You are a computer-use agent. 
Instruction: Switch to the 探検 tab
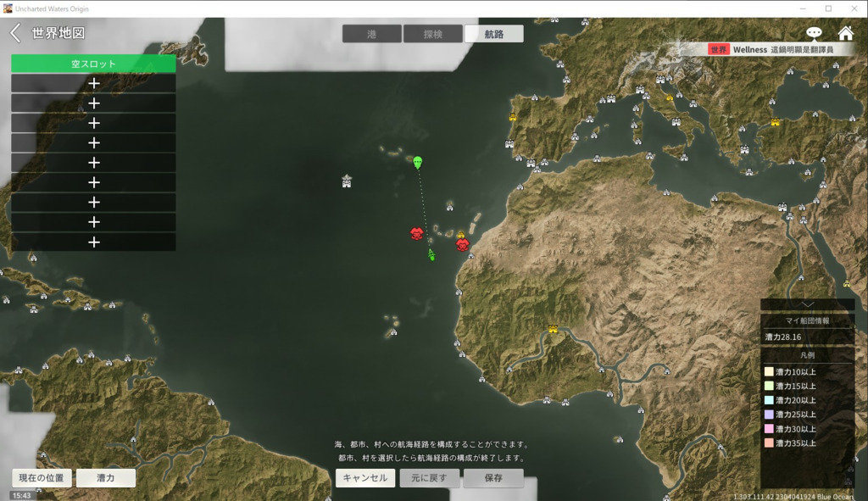pos(433,34)
